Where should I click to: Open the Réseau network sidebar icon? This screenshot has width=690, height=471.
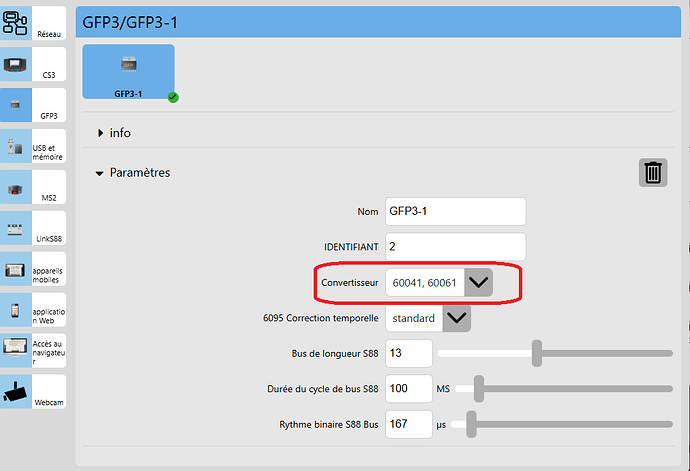33,23
